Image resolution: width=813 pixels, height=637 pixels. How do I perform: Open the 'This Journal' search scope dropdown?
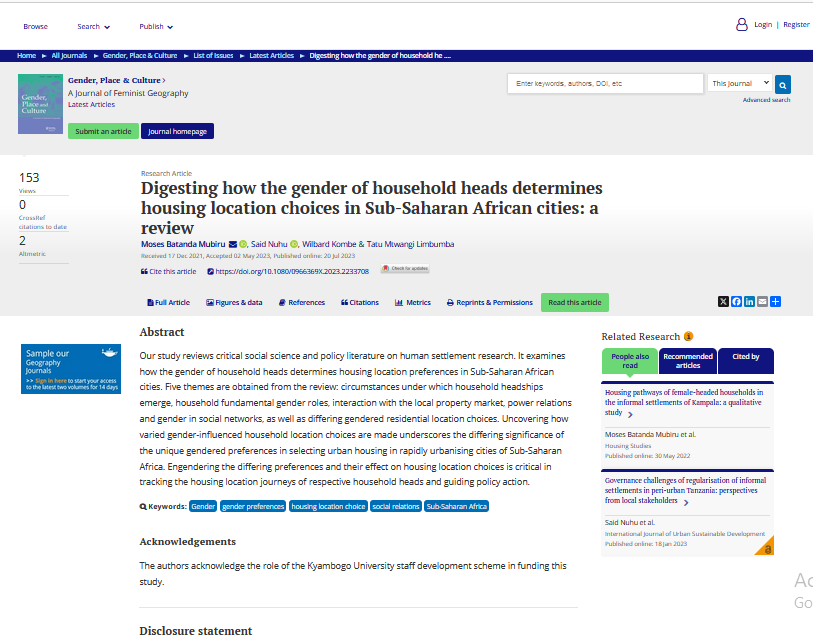(740, 84)
